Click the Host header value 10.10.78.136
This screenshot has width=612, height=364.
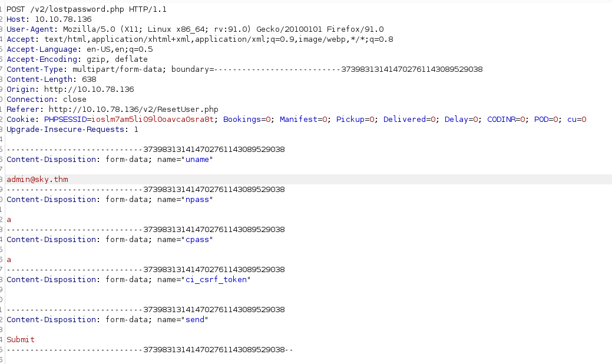pyautogui.click(x=58, y=19)
